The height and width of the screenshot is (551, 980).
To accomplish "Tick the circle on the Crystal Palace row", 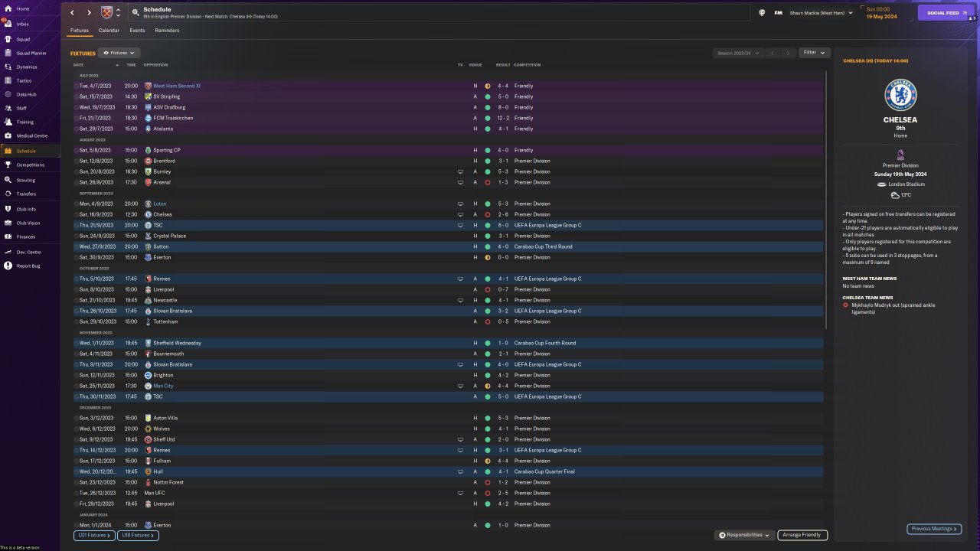I will coord(77,236).
